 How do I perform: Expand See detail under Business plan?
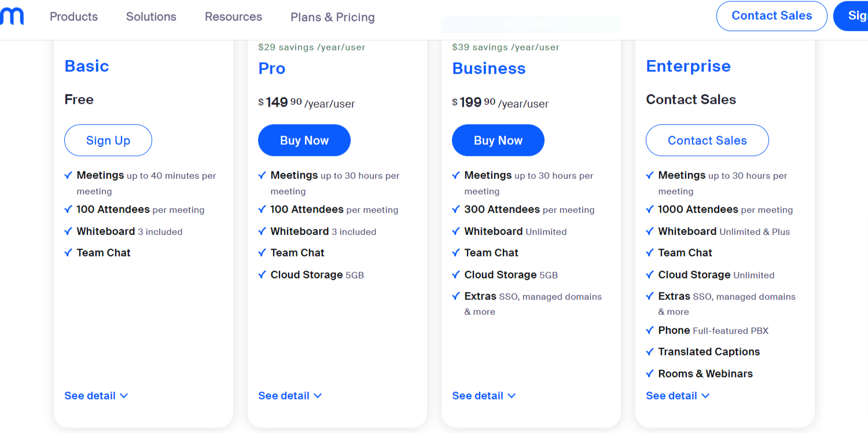tap(484, 396)
